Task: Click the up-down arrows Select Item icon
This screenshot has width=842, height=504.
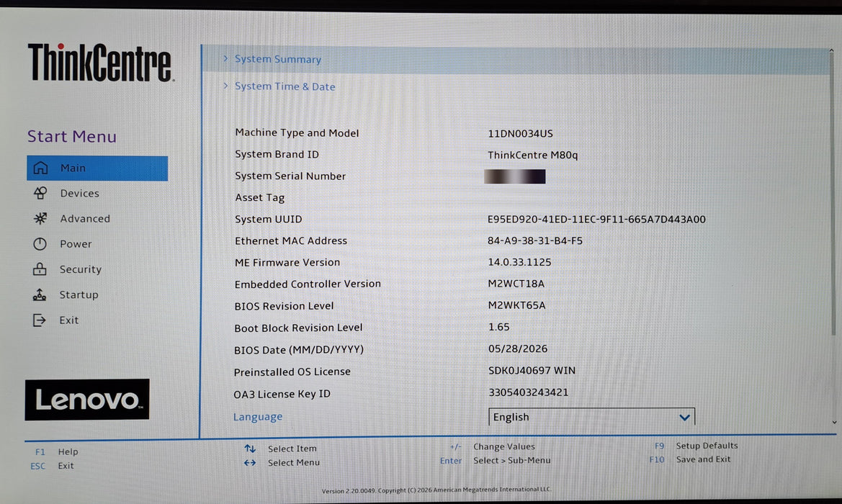Action: (x=250, y=448)
